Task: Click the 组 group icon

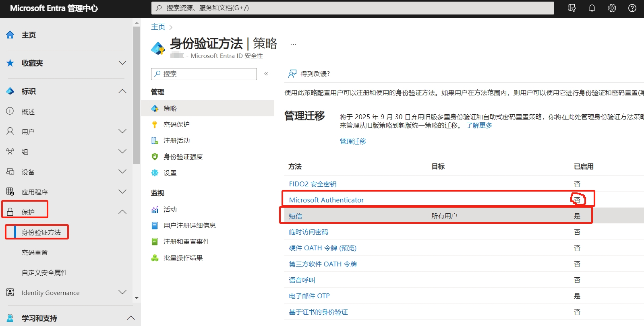Action: click(10, 151)
